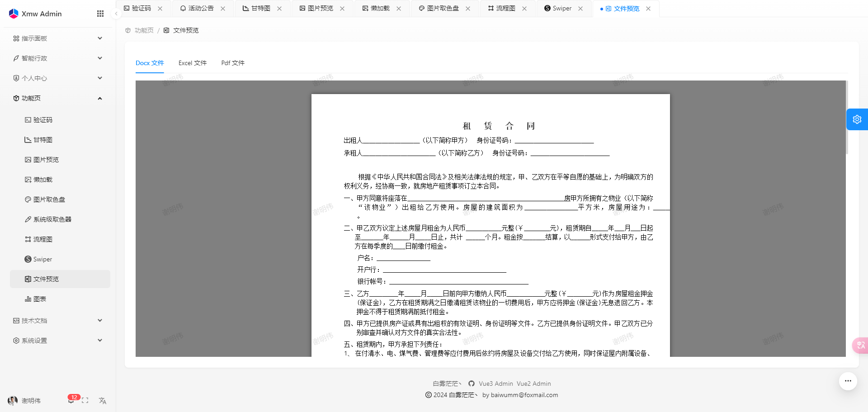Click the floating more-options ellipsis button
868x412 pixels.
tap(848, 381)
